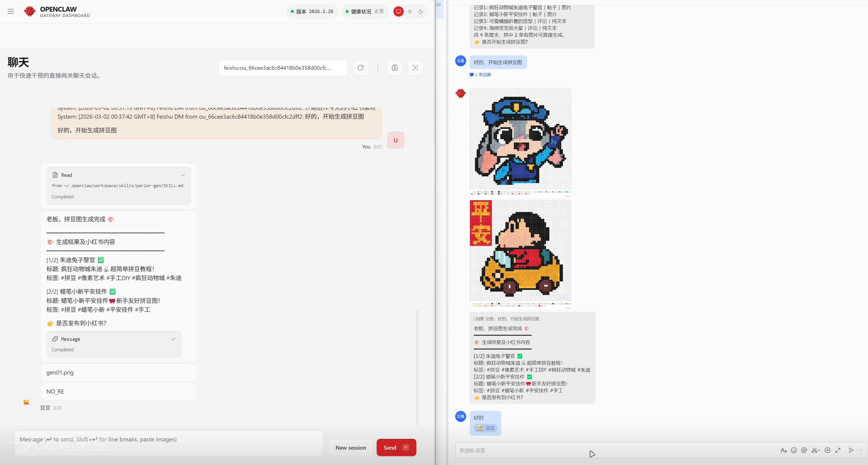Open the send options dropdown arrow
Screen dimensions: 868x465
pos(861,451)
